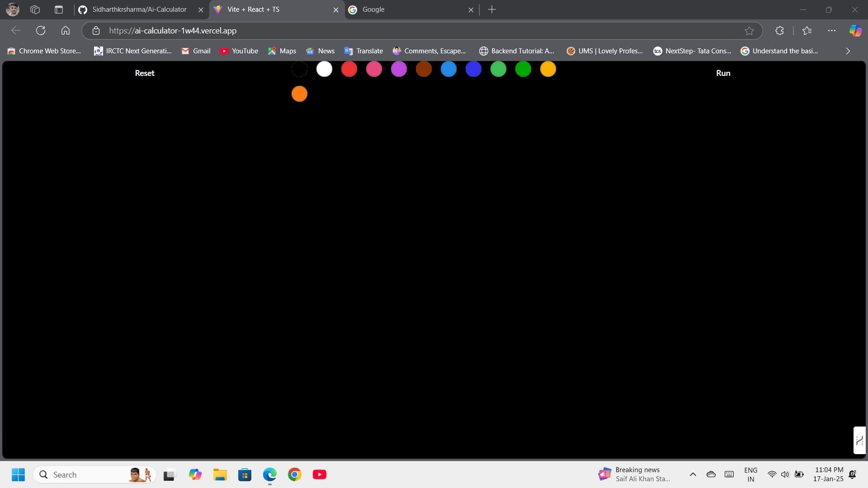Launch Copilot from the taskbar

coord(195,474)
